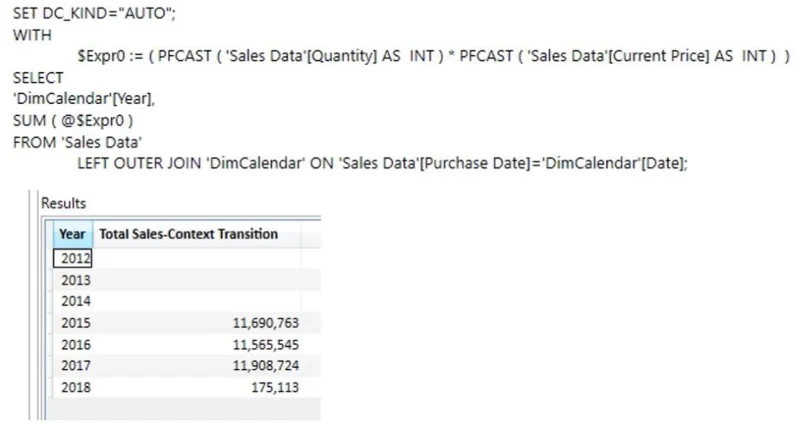
Task: Click the $Expr0 PFCAST expression line
Action: (x=433, y=56)
